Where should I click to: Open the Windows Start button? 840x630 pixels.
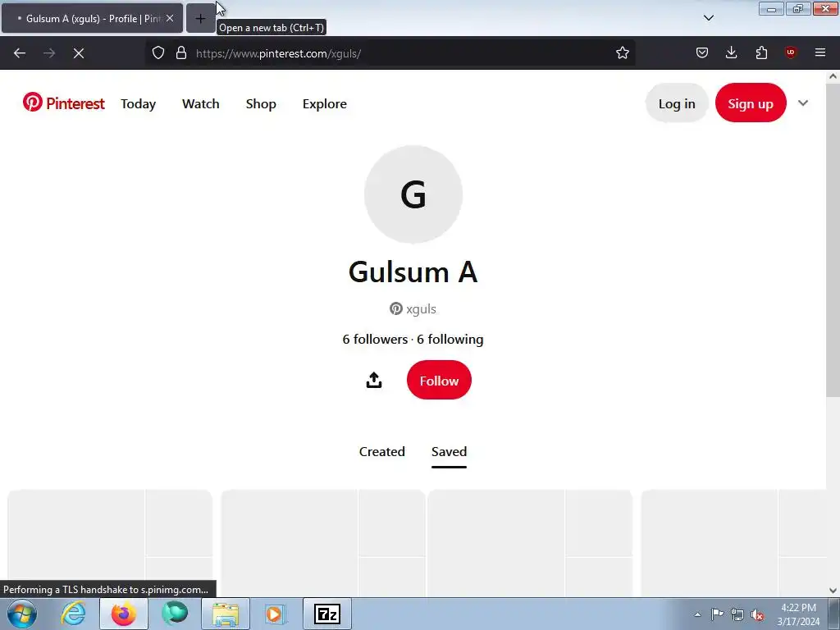pyautogui.click(x=22, y=614)
